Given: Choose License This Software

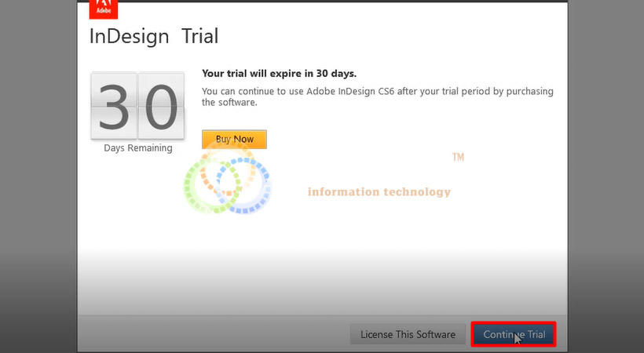Looking at the screenshot, I should point(408,334).
